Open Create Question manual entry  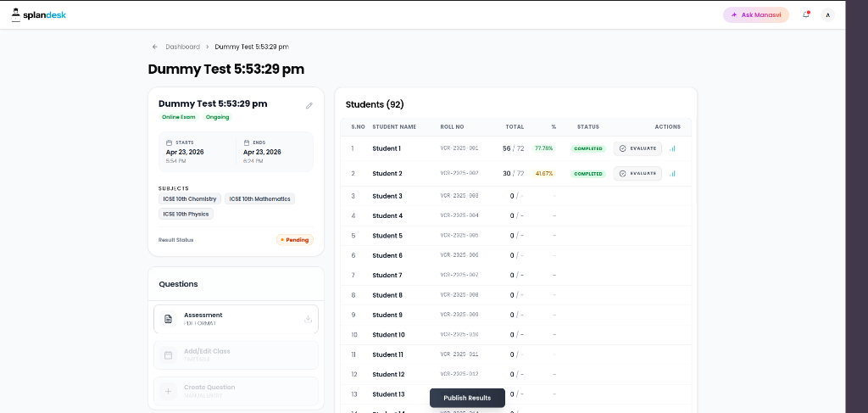(x=236, y=392)
